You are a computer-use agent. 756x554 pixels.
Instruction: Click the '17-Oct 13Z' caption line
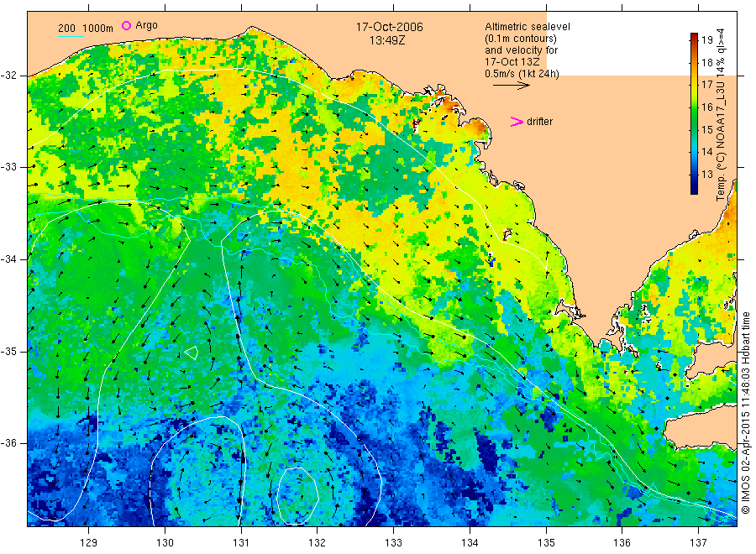click(512, 61)
